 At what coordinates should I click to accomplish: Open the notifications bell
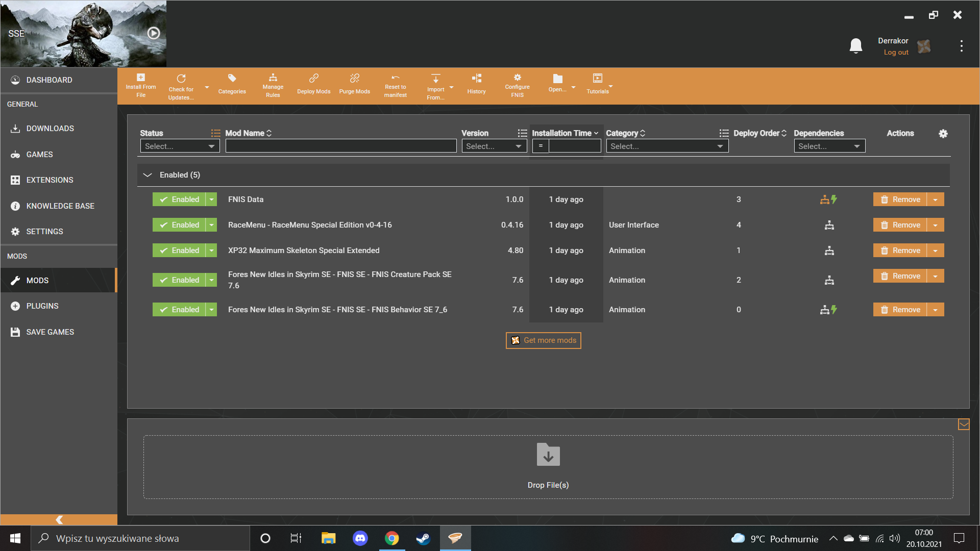(x=856, y=46)
